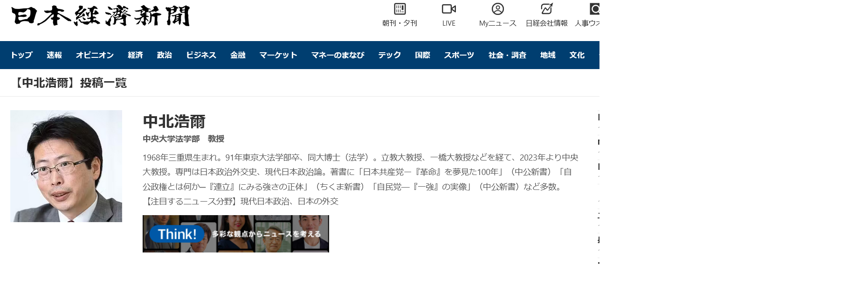Open マネーのまなび in the navigation bar
Screen dimensions: 868x301
[x=338, y=55]
